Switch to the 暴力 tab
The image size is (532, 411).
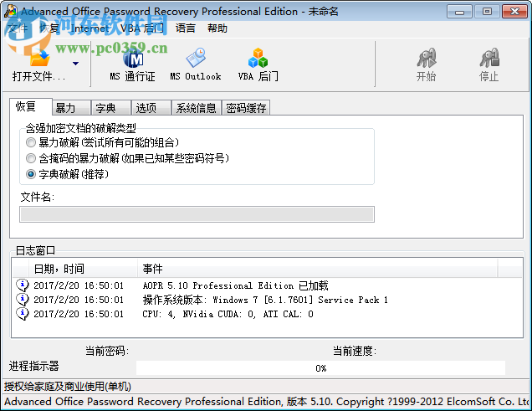click(x=71, y=108)
